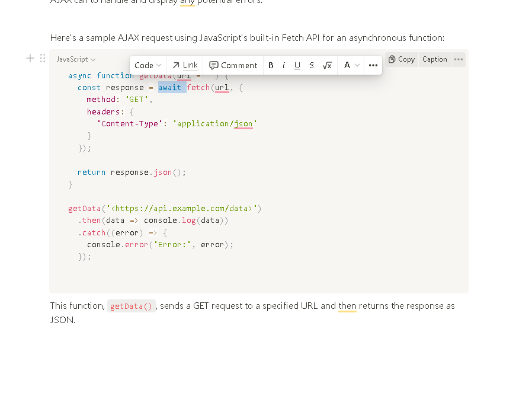Click the 'console.error' call
The image size is (532, 396).
point(117,245)
